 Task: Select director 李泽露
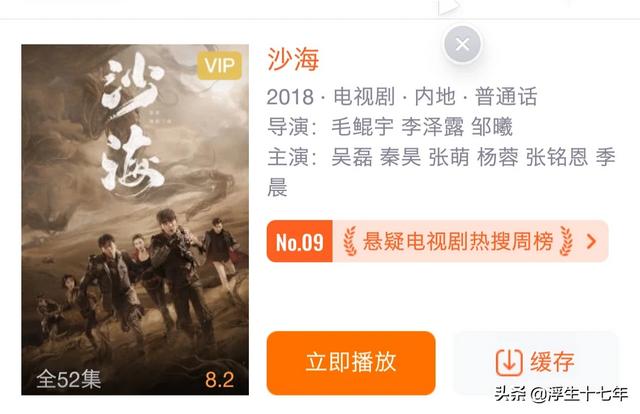(433, 127)
